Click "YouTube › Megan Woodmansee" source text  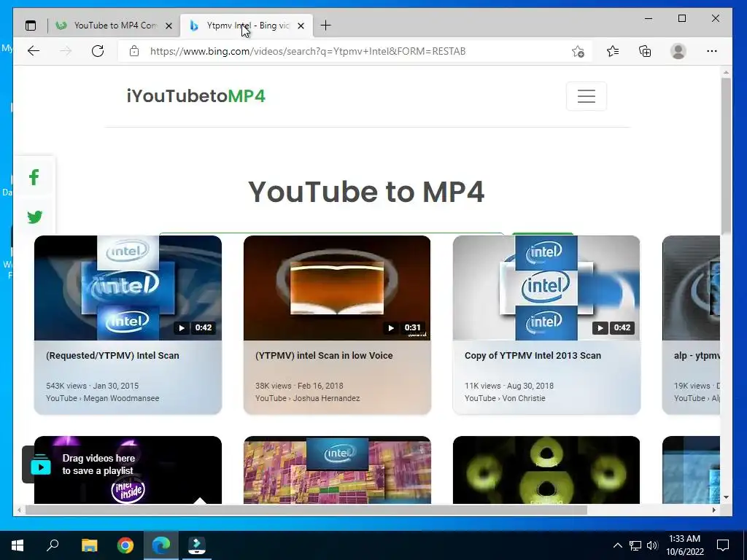(x=102, y=398)
